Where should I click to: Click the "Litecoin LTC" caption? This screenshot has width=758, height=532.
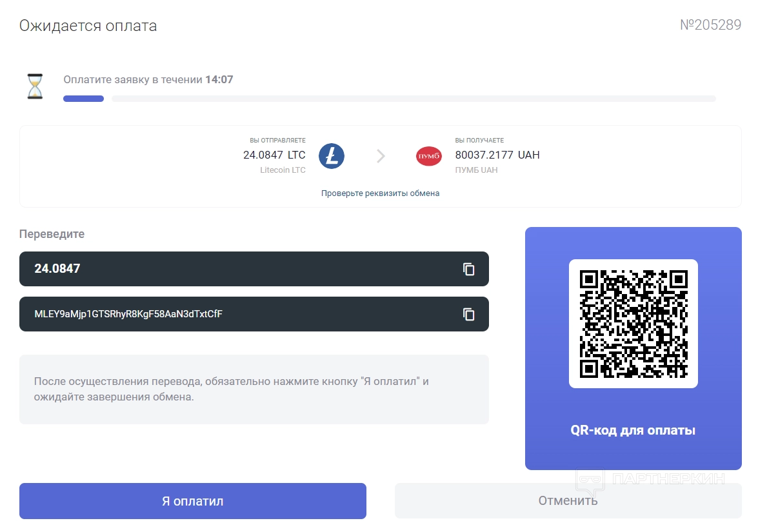[x=283, y=170]
